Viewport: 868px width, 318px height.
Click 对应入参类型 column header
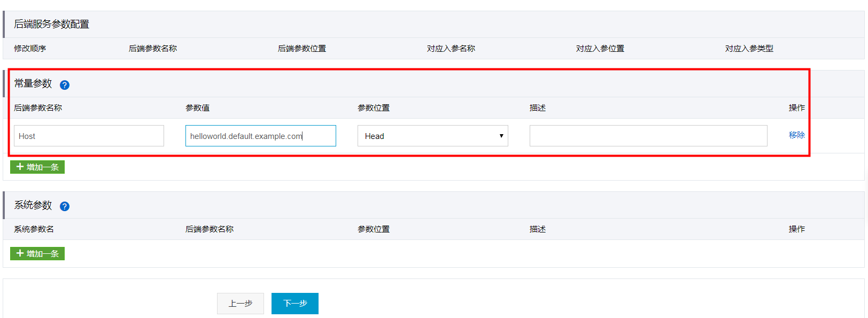coord(749,48)
